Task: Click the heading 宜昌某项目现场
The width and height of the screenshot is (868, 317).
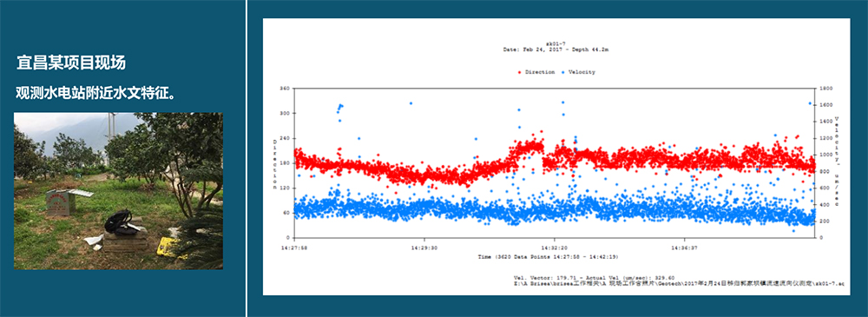Action: [71, 63]
